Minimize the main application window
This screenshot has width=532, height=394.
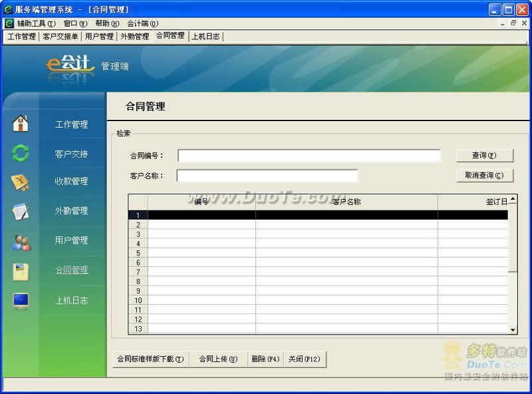tap(495, 9)
